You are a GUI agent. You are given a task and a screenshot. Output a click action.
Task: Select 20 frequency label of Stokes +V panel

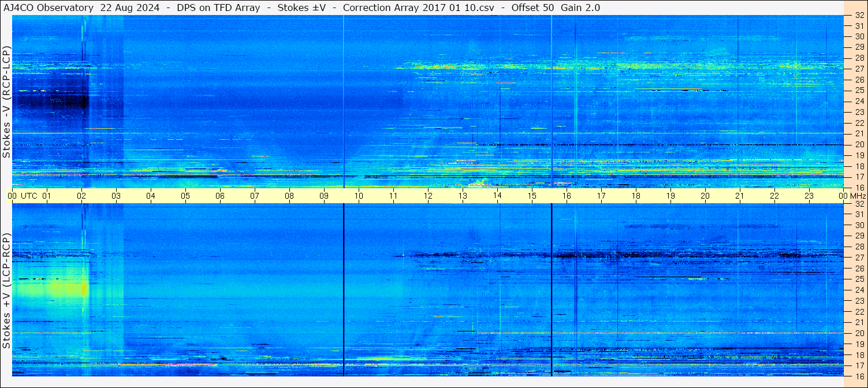tap(859, 333)
